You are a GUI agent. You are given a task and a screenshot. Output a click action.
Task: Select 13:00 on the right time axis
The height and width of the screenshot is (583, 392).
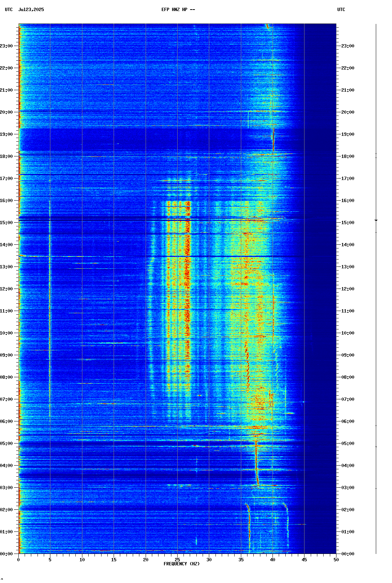348,267
